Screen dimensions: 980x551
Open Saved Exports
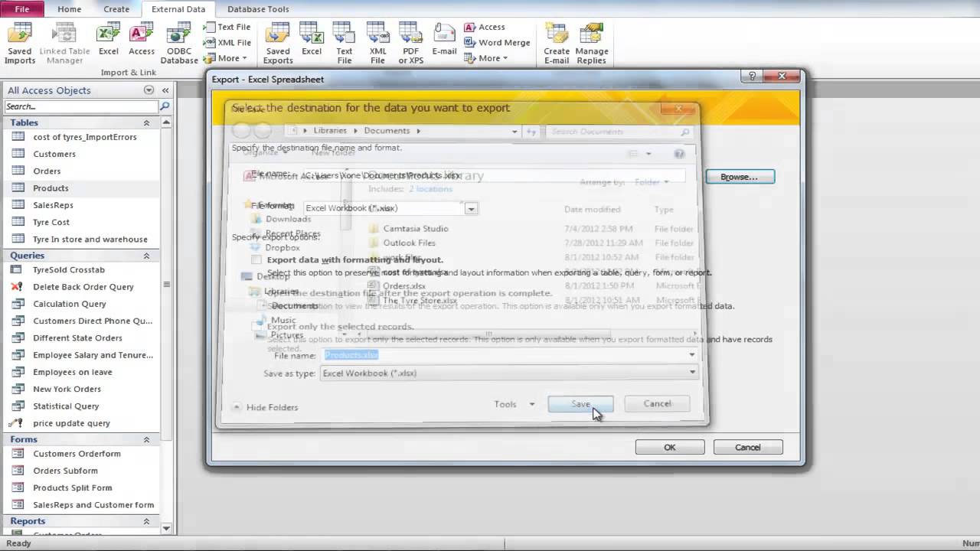[278, 43]
